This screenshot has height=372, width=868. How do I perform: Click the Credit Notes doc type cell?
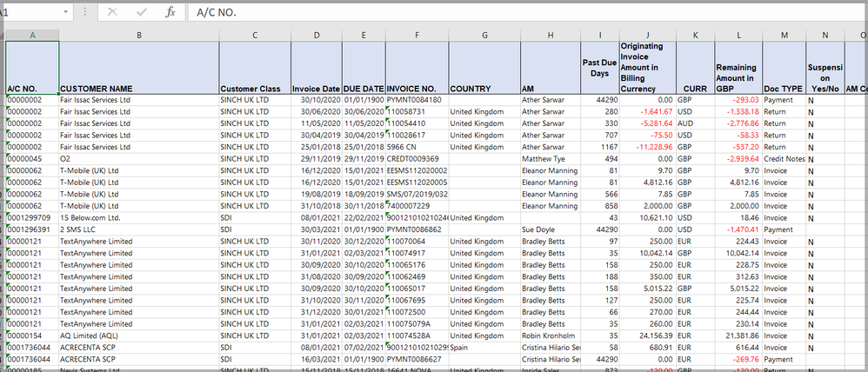(x=784, y=159)
